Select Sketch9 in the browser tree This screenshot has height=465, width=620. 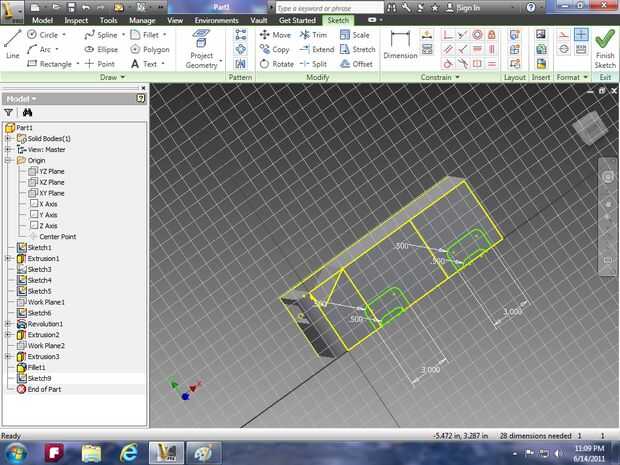(39, 379)
